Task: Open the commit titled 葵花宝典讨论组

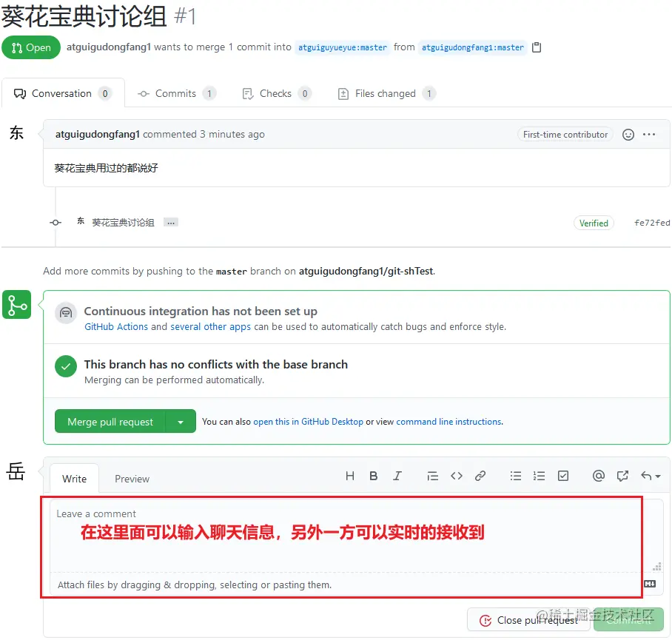Action: coord(123,223)
